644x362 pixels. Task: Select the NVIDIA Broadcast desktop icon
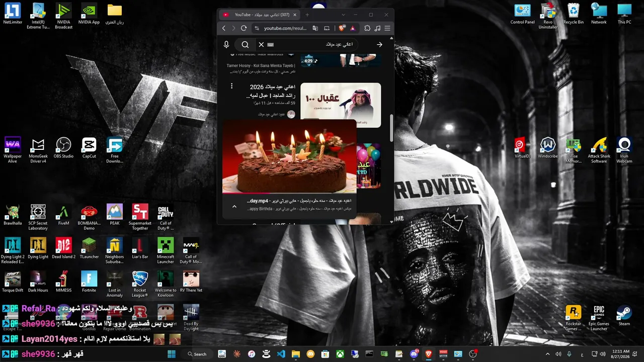(x=63, y=16)
